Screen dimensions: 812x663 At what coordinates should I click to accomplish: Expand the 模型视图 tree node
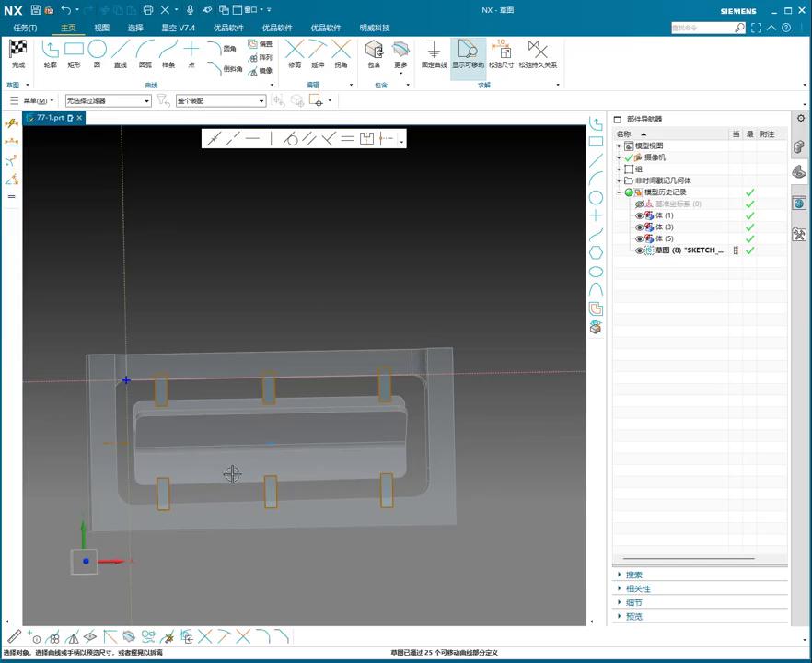coord(619,146)
